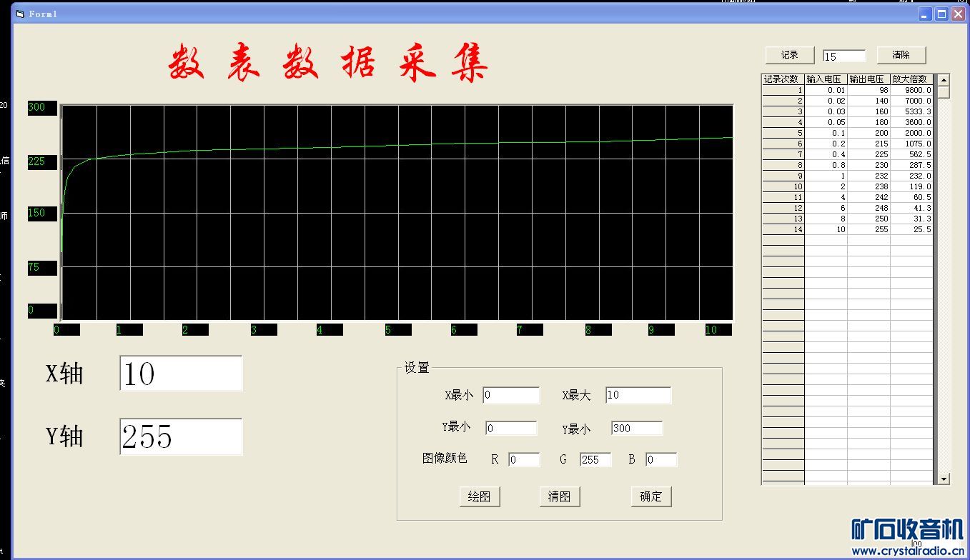Select the cell with value 25.5
The height and width of the screenshot is (560, 970).
coord(911,229)
